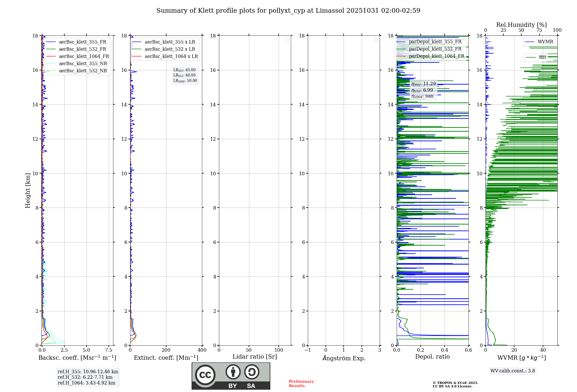Click the aerBsc_klett_1064_FR red legend line
Viewport: 577px width, 392px height.
pos(51,56)
